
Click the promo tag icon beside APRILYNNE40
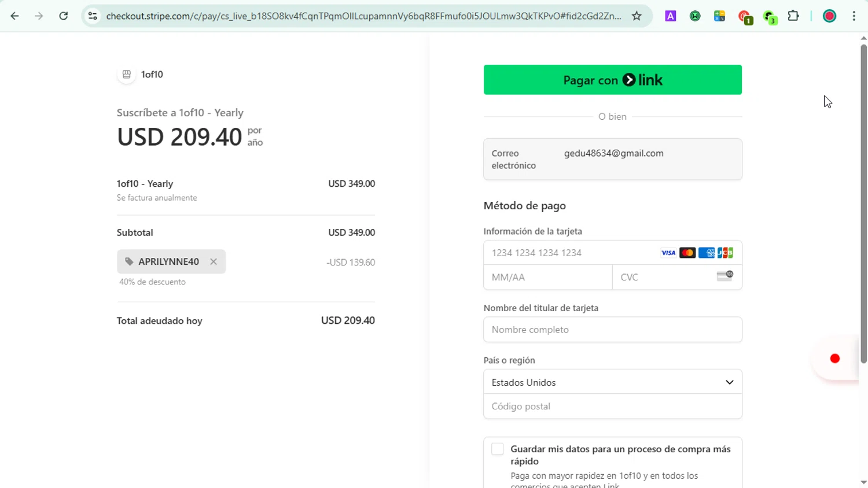point(129,261)
